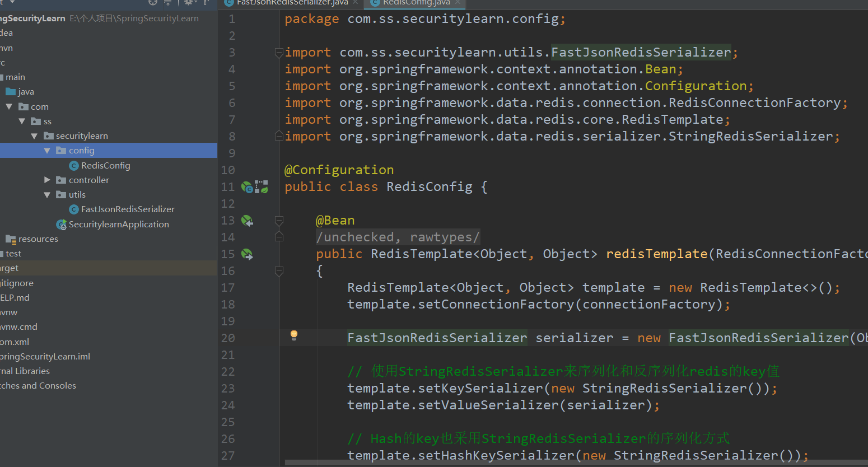The image size is (868, 467).
Task: Expand the folded annotation marker on line 14
Action: click(279, 237)
